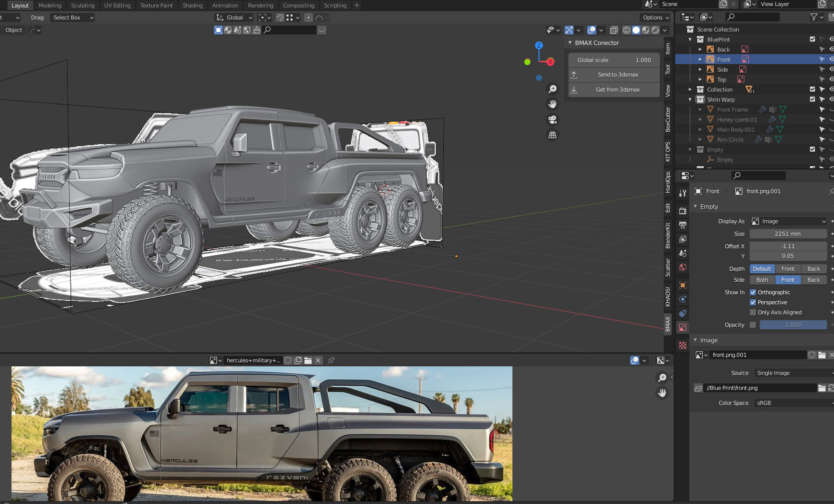This screenshot has width=834, height=504.
Task: Toggle viewport overlays display button
Action: click(x=592, y=30)
